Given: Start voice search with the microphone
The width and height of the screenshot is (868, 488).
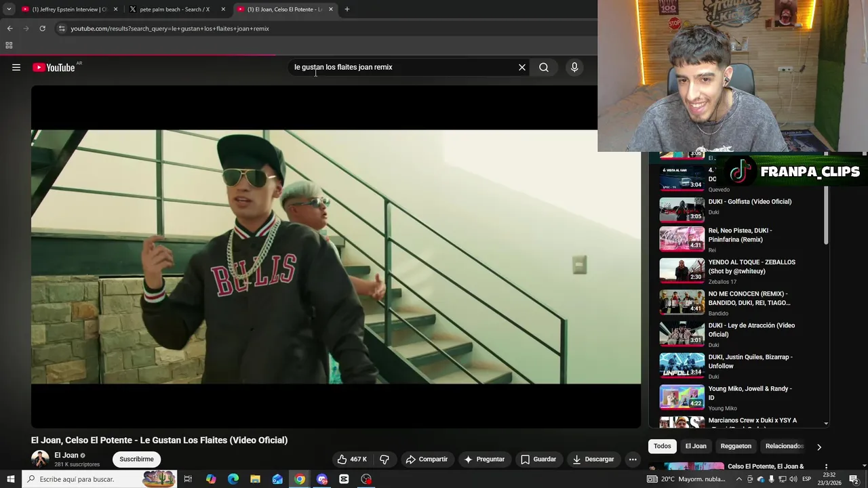Looking at the screenshot, I should tap(574, 67).
